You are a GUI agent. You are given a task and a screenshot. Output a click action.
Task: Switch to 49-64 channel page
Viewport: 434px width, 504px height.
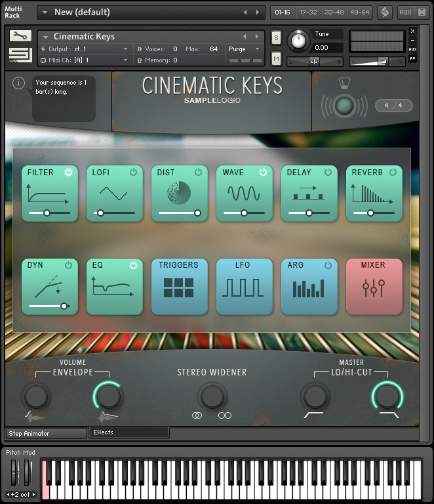point(359,12)
